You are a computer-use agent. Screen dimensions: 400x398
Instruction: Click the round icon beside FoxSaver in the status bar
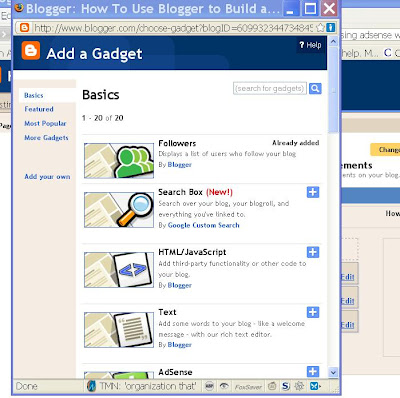pos(272,386)
